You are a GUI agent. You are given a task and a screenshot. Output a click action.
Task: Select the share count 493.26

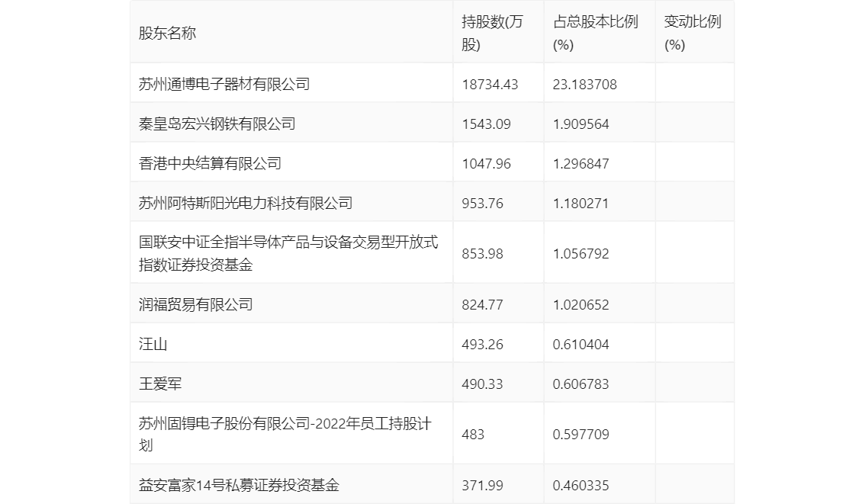click(482, 345)
